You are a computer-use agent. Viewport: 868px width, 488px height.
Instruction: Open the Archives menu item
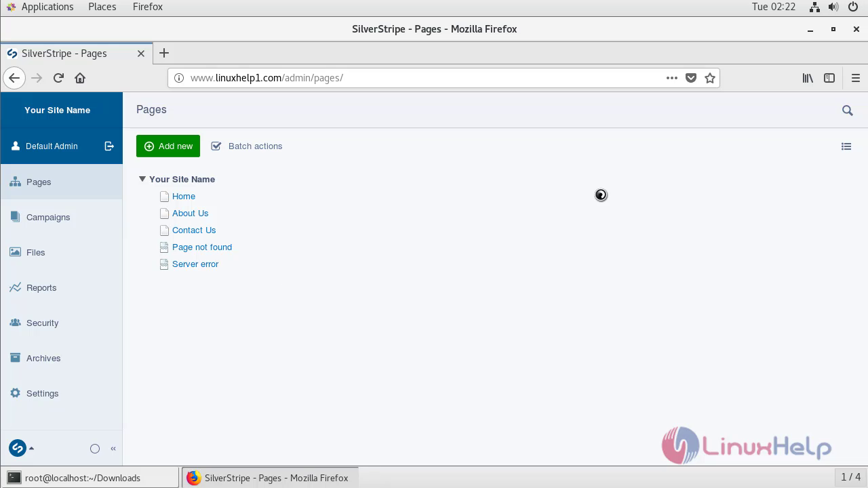[61, 358]
